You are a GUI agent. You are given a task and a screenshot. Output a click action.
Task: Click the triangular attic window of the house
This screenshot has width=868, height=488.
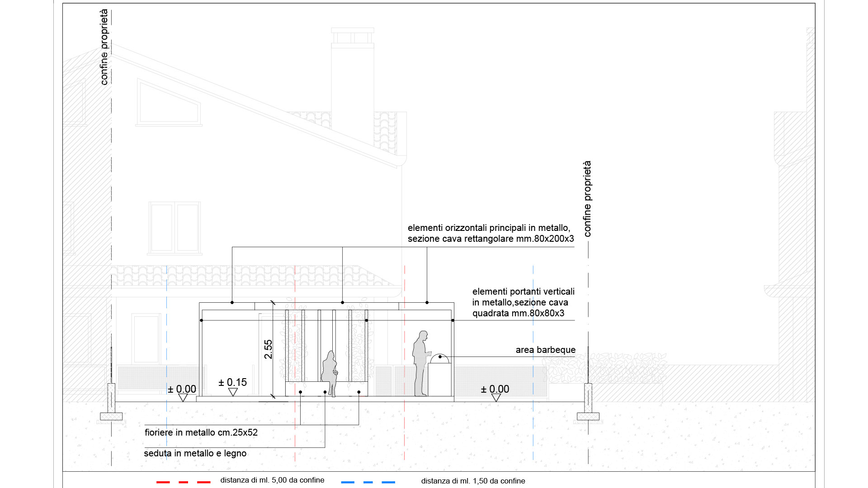point(169,101)
